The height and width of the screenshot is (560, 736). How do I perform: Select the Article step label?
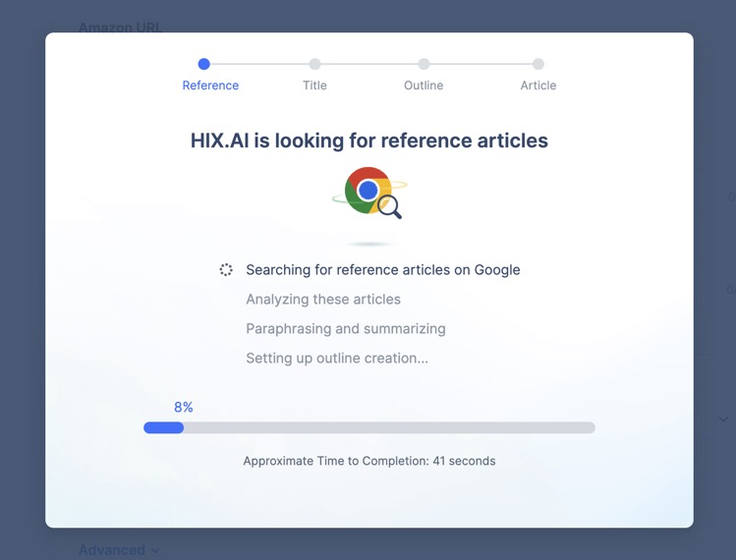538,85
